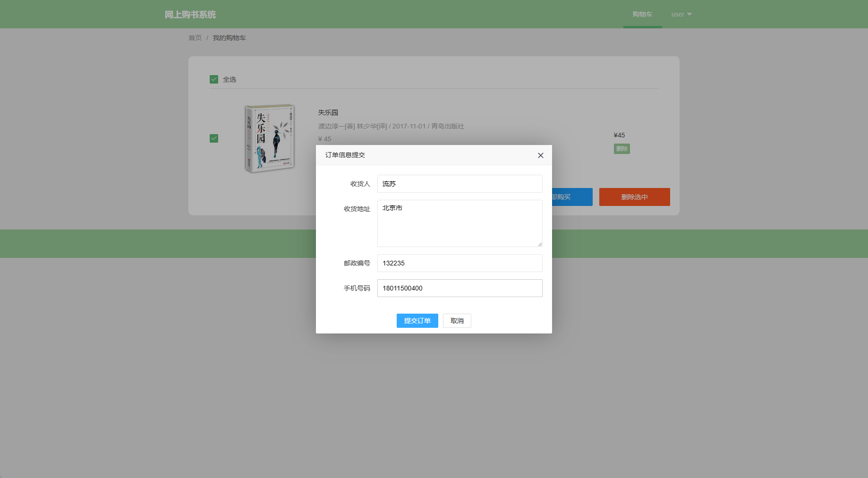Click the 我的购物车 breadcrumb item
This screenshot has width=868, height=478.
click(229, 38)
